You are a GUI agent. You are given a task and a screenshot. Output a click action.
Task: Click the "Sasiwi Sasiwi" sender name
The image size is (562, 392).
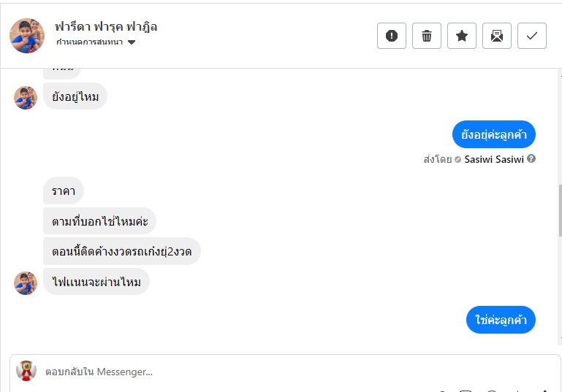click(x=494, y=158)
